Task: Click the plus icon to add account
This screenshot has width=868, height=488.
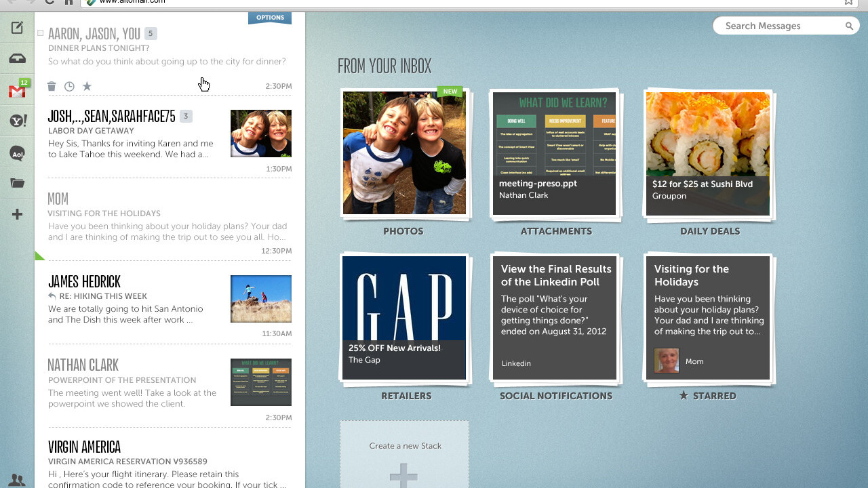Action: point(17,215)
